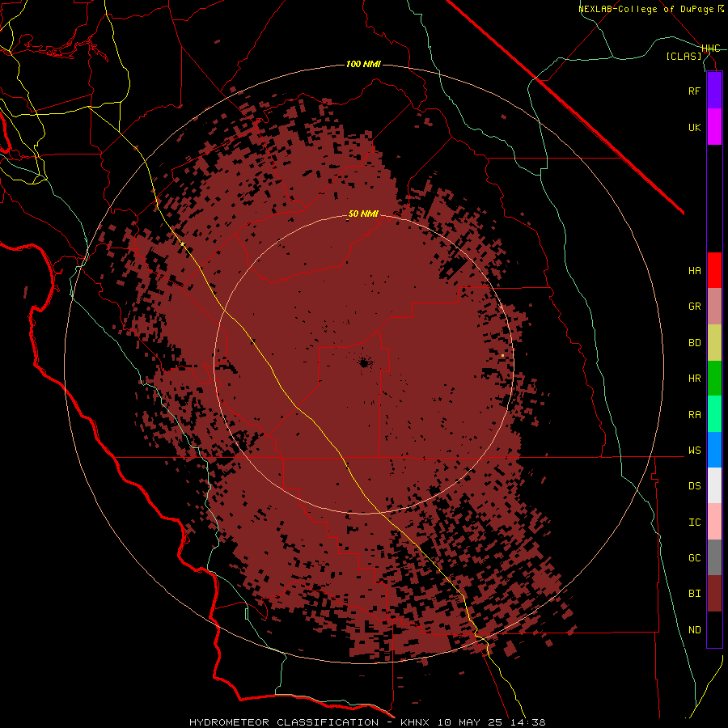Click the DS white legend swatch

tap(714, 485)
